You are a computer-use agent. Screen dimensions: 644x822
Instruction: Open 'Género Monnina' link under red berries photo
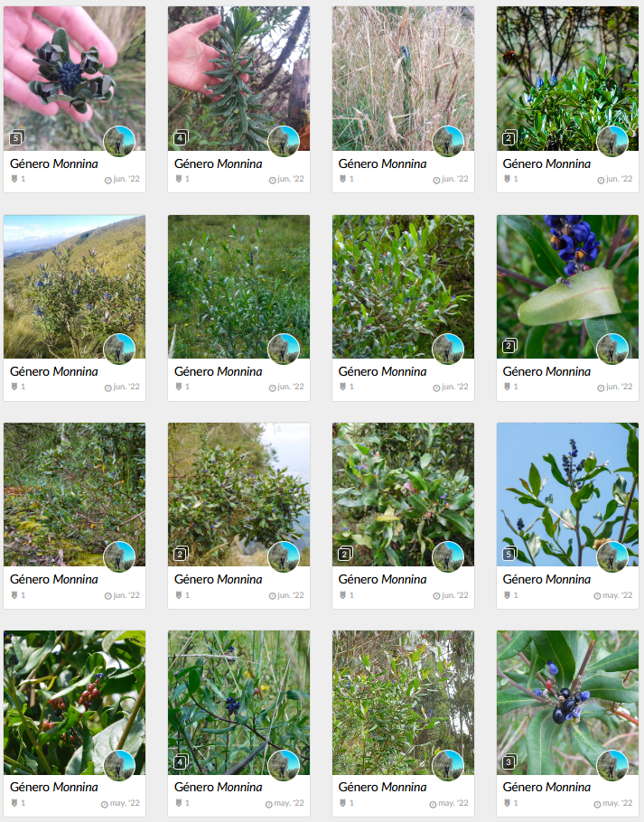pos(54,787)
